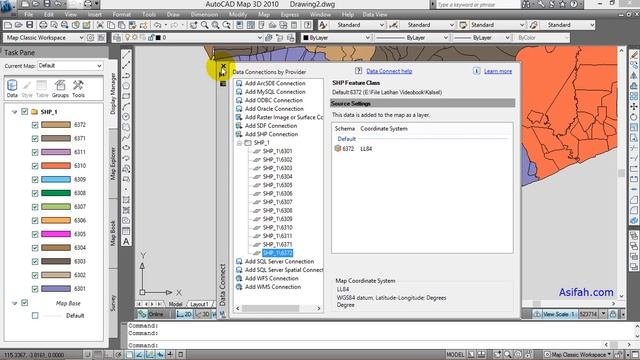Open the Tools menu in Task Pane
Screen dimensions: 640x360
78,89
